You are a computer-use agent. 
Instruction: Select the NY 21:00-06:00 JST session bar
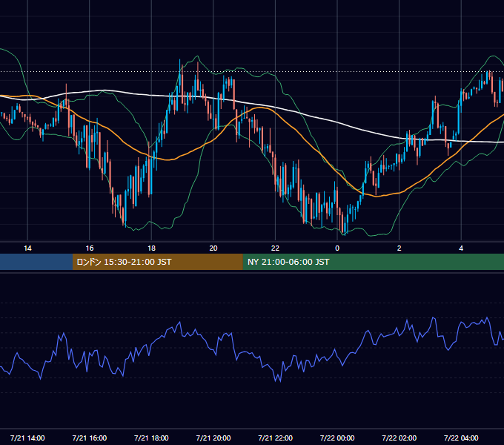click(x=373, y=262)
